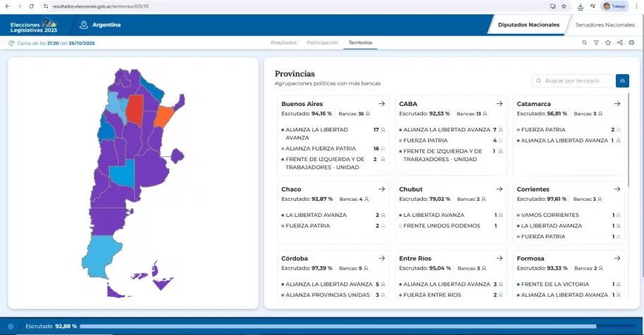The width and height of the screenshot is (644, 335).
Task: Switch to Senadores Nacionales tab
Action: [604, 25]
